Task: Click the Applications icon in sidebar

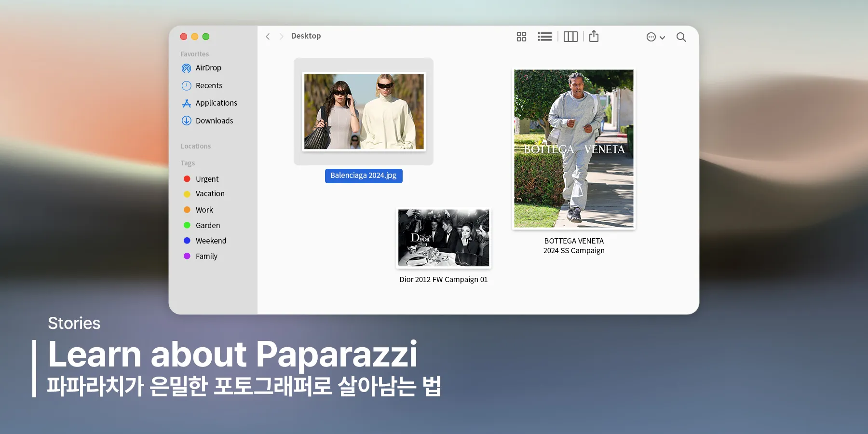Action: pyautogui.click(x=186, y=103)
